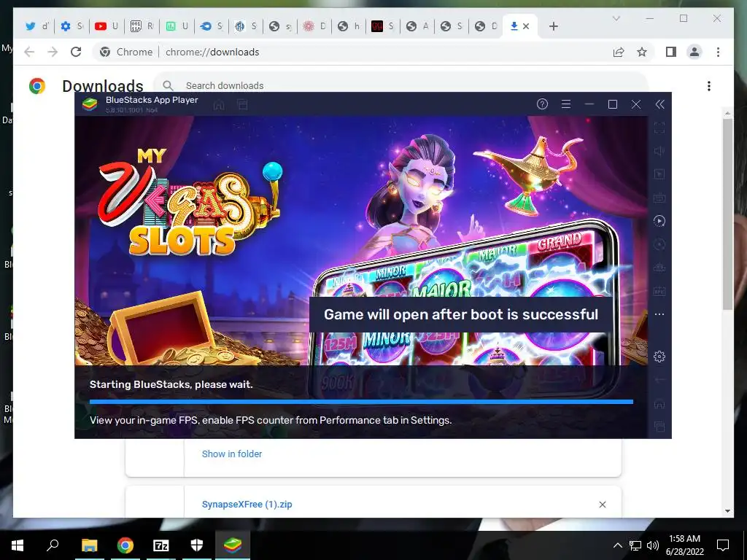Open 7-Zip from the taskbar
The width and height of the screenshot is (747, 560).
tap(161, 545)
